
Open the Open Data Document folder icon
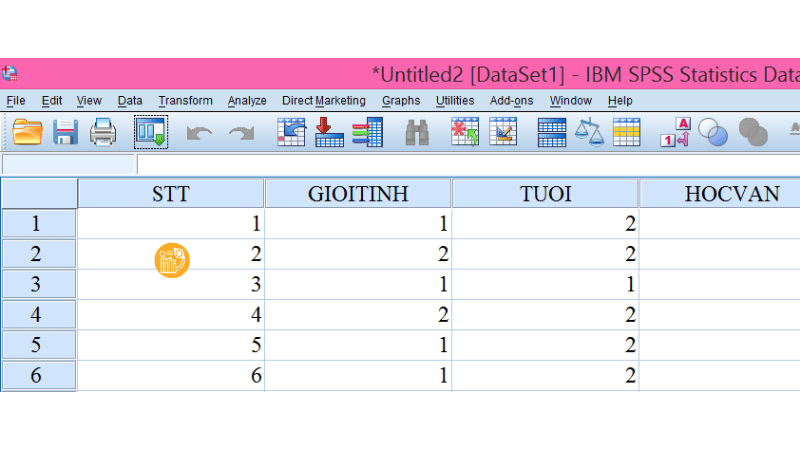tap(28, 132)
